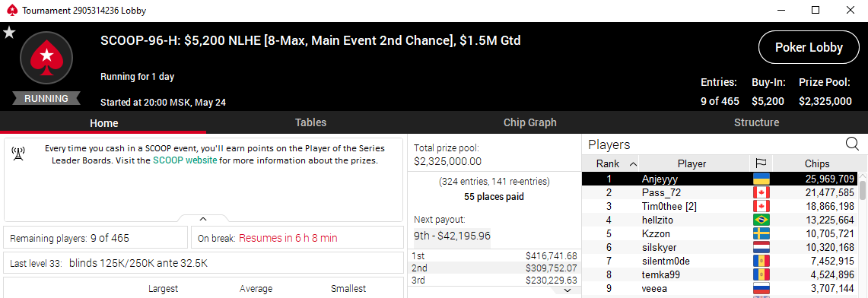
Task: Sort players by the Chips column header
Action: (x=816, y=163)
